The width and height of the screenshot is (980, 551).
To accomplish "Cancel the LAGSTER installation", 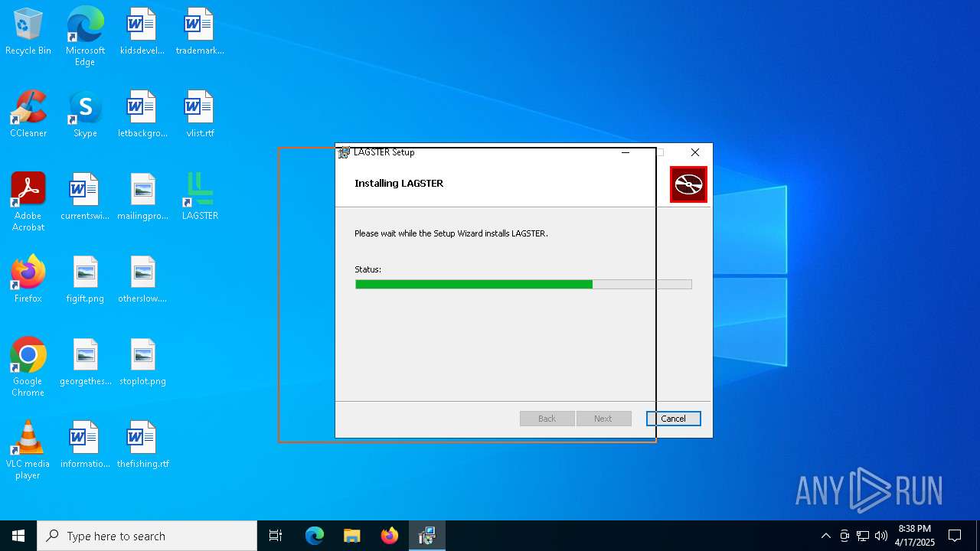I will pos(673,419).
